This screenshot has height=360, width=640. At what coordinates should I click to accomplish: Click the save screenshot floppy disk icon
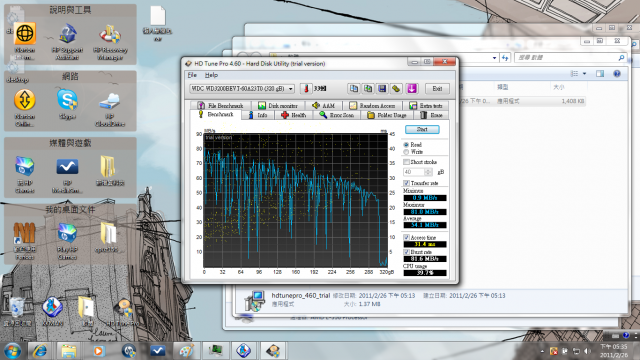[x=382, y=89]
